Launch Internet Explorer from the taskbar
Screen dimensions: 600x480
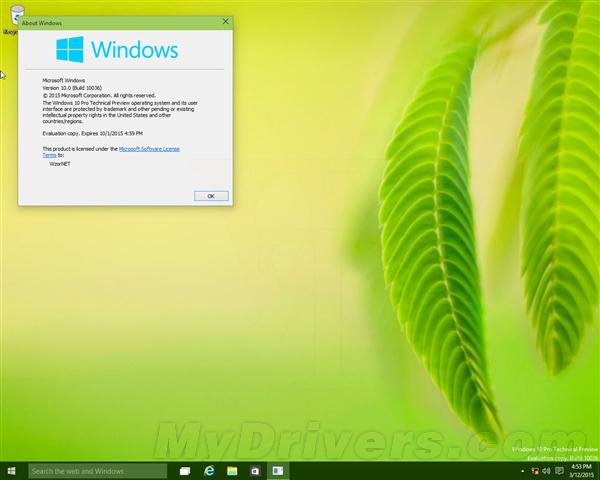point(210,470)
